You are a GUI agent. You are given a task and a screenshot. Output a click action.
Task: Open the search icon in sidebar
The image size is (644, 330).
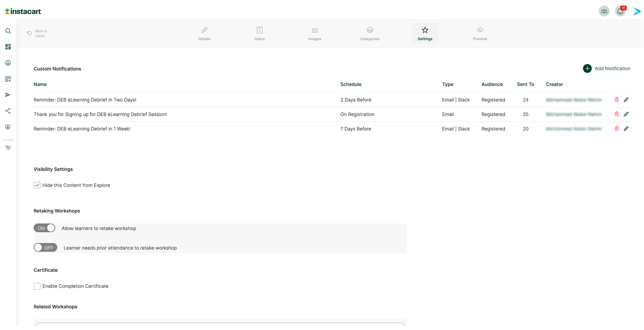(x=8, y=31)
